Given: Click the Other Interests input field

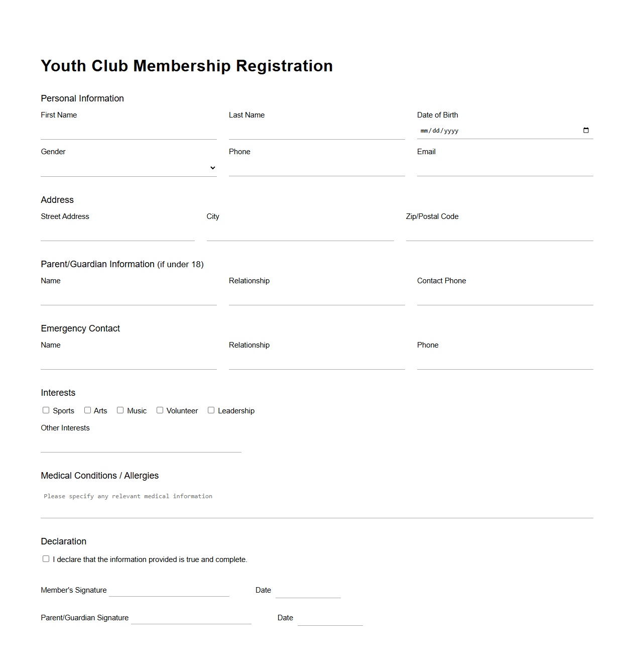Looking at the screenshot, I should (x=141, y=446).
